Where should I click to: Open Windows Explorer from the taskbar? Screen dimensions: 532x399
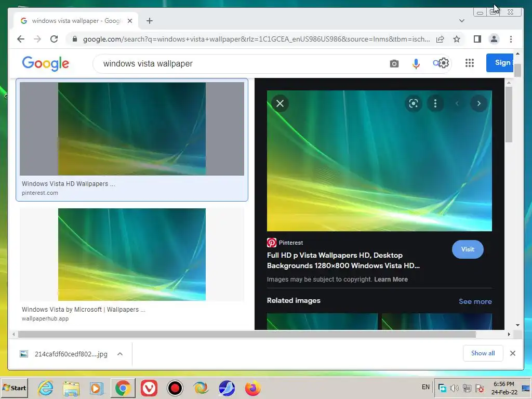coord(71,388)
